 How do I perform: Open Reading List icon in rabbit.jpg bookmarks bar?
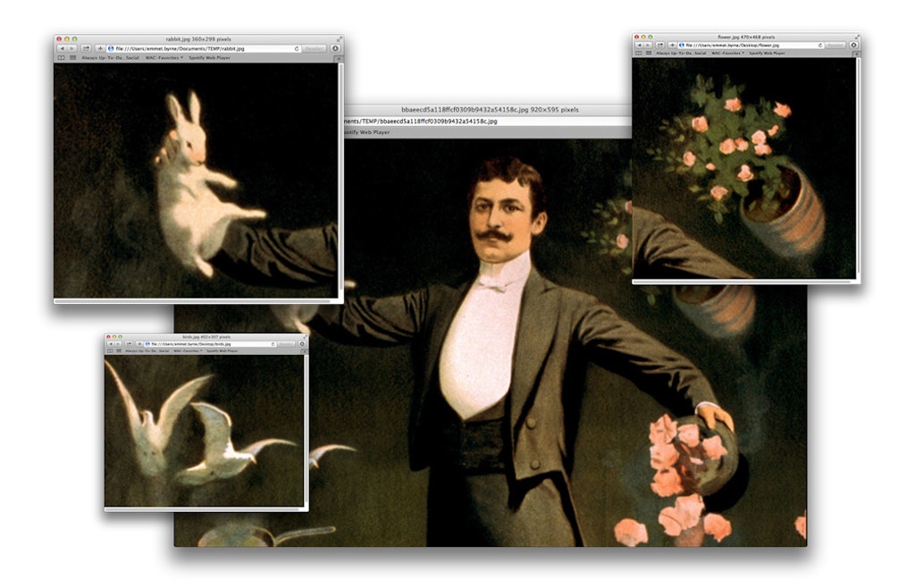point(61,58)
